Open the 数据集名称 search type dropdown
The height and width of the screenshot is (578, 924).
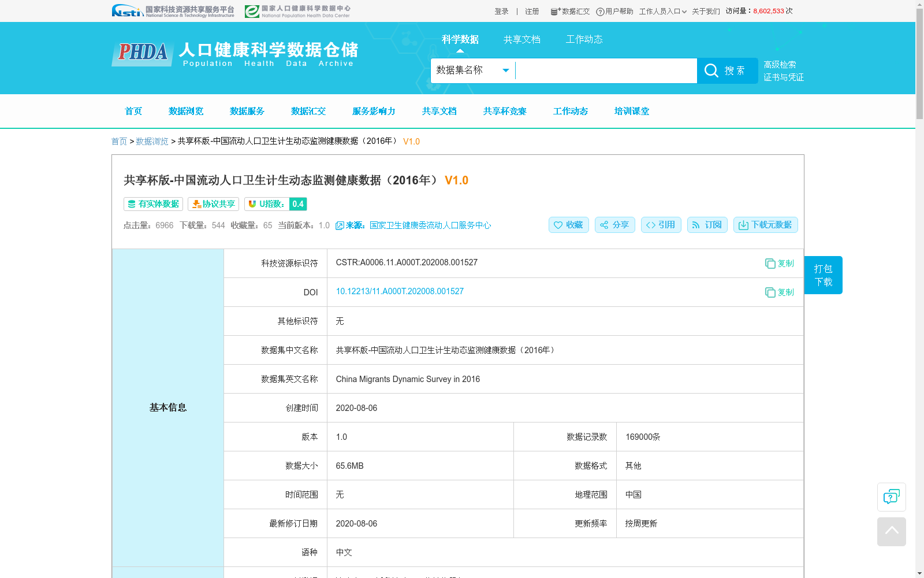pos(473,71)
